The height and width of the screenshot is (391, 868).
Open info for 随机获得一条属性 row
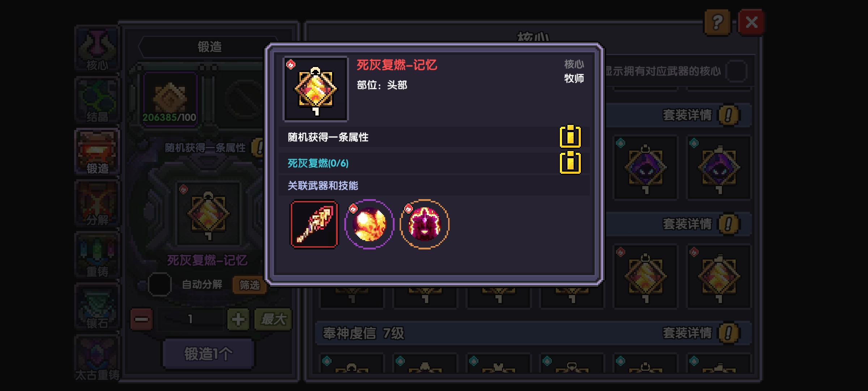point(570,137)
